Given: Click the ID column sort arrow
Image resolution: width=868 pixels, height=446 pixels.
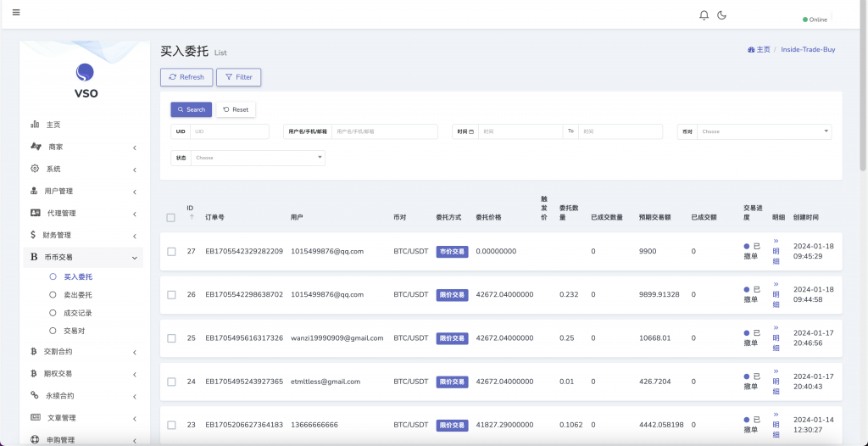Looking at the screenshot, I should [x=191, y=217].
